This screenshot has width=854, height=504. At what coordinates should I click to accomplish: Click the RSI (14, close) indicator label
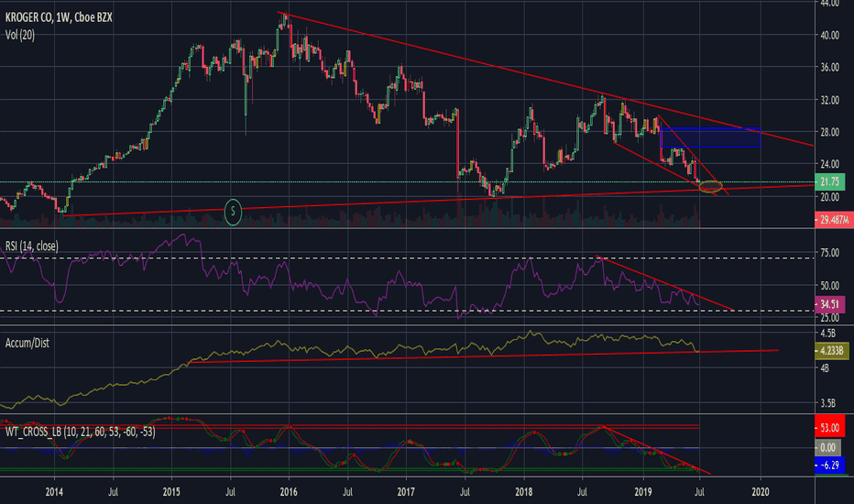(x=31, y=247)
